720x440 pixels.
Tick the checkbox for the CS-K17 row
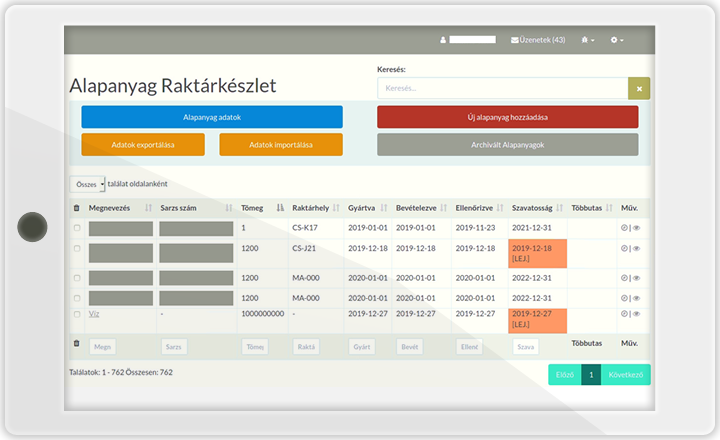point(77,228)
